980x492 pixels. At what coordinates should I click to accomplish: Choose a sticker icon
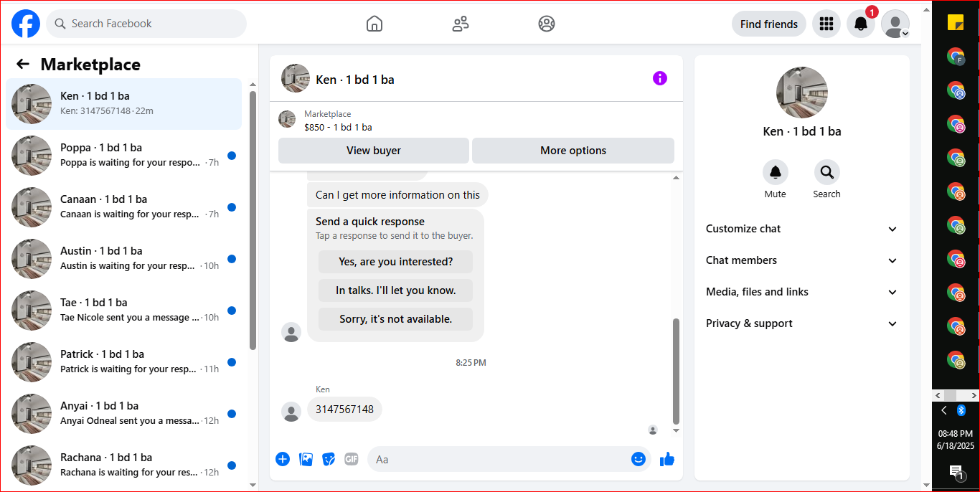click(x=329, y=459)
